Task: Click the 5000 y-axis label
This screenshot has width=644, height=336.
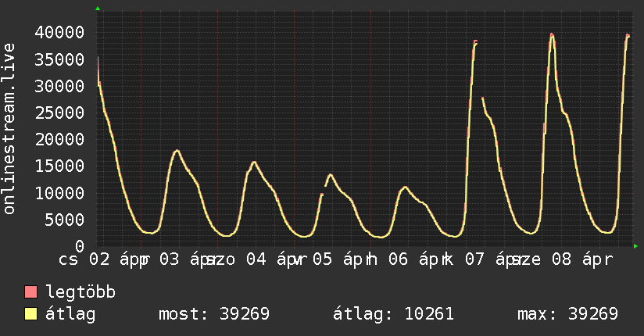Action: tap(65, 220)
